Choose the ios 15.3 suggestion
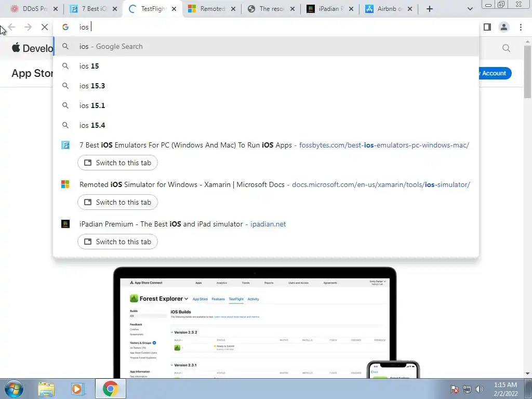The image size is (532, 399). click(x=266, y=86)
